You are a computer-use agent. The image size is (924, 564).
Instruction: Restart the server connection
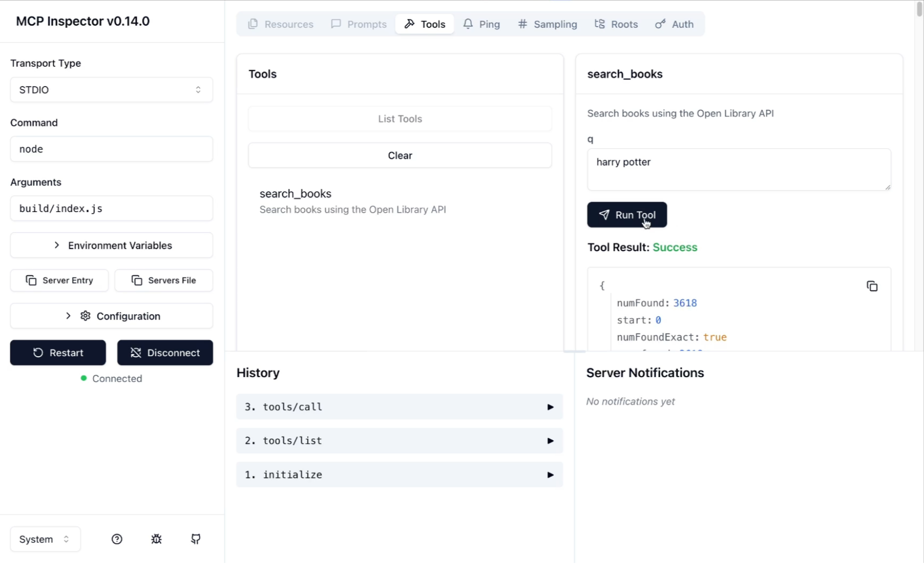pyautogui.click(x=58, y=352)
